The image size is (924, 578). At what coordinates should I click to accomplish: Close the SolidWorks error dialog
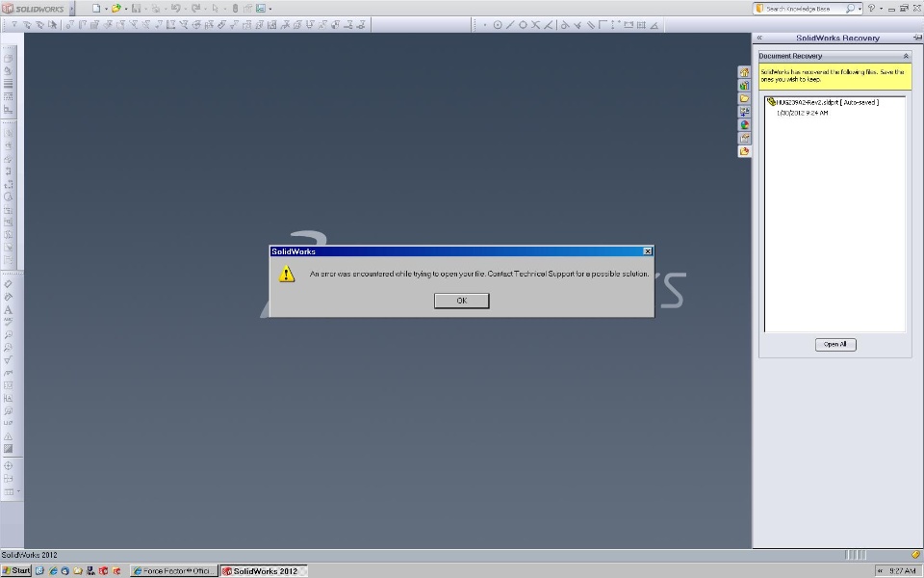pos(647,251)
